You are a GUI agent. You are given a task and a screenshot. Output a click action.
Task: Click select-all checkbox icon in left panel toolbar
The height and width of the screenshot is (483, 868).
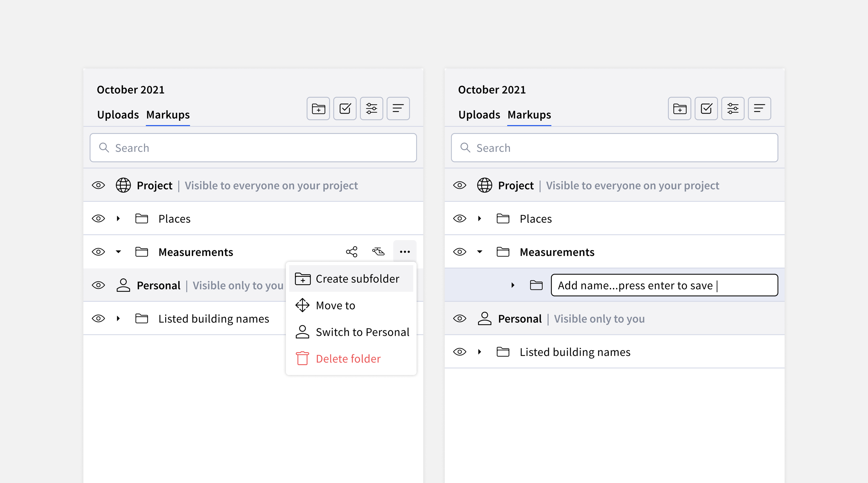pos(345,108)
